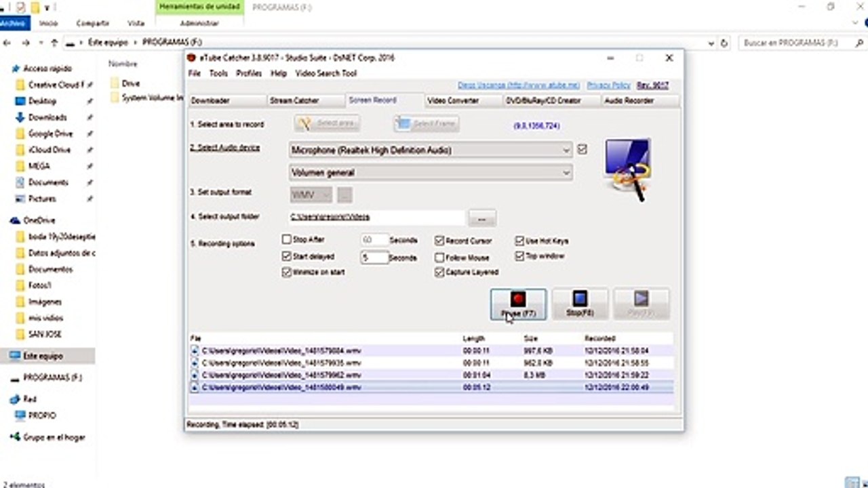This screenshot has width=868, height=488.
Task: Open the Vista ribbon tab in Explorer
Action: (x=136, y=23)
